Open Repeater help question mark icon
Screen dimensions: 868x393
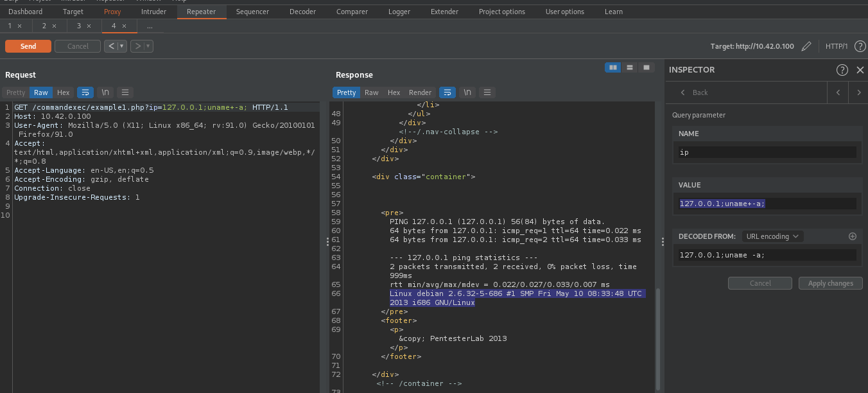point(860,46)
